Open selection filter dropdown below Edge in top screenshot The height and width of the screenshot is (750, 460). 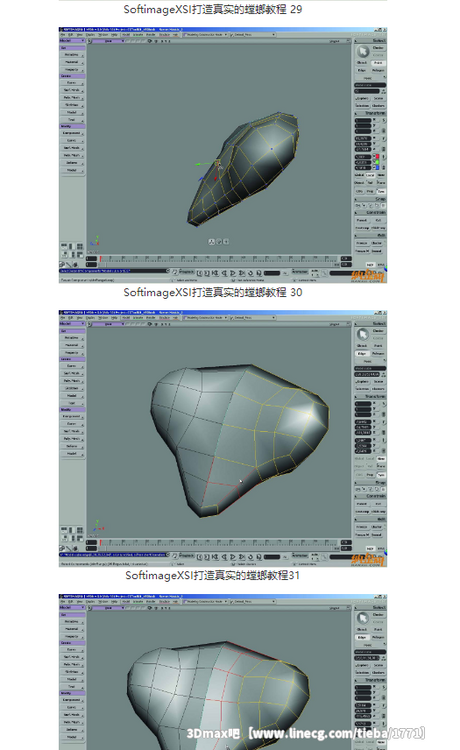[370, 77]
